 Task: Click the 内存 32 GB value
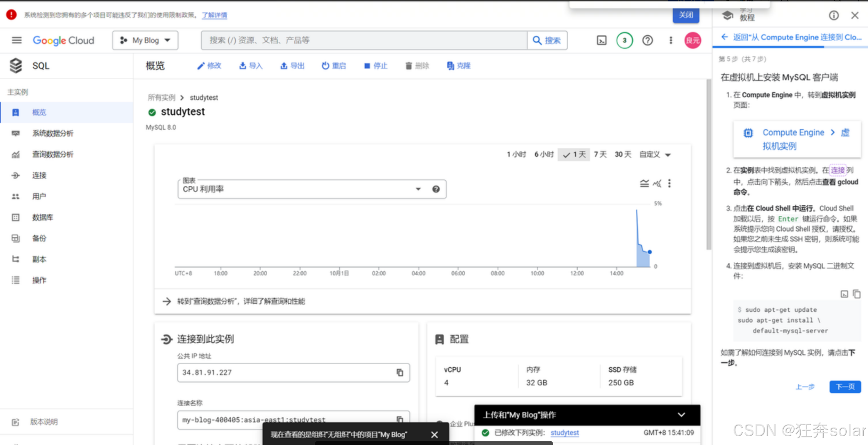pyautogui.click(x=536, y=383)
